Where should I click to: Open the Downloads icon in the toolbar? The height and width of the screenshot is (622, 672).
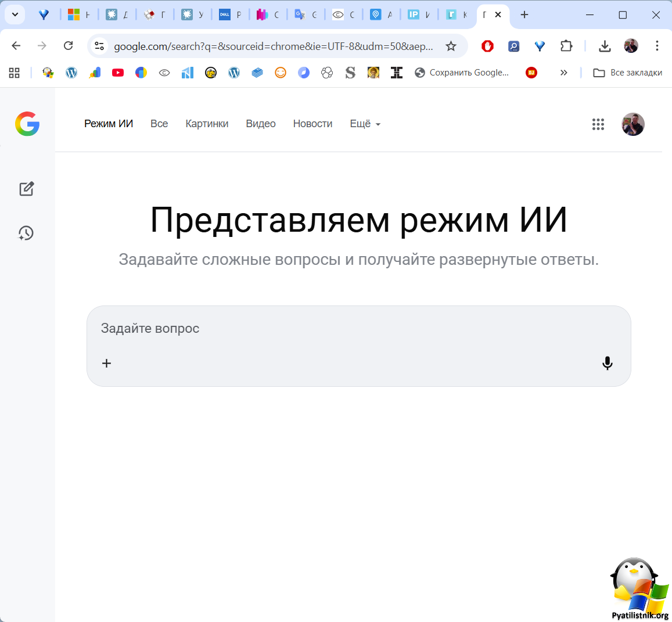click(605, 45)
